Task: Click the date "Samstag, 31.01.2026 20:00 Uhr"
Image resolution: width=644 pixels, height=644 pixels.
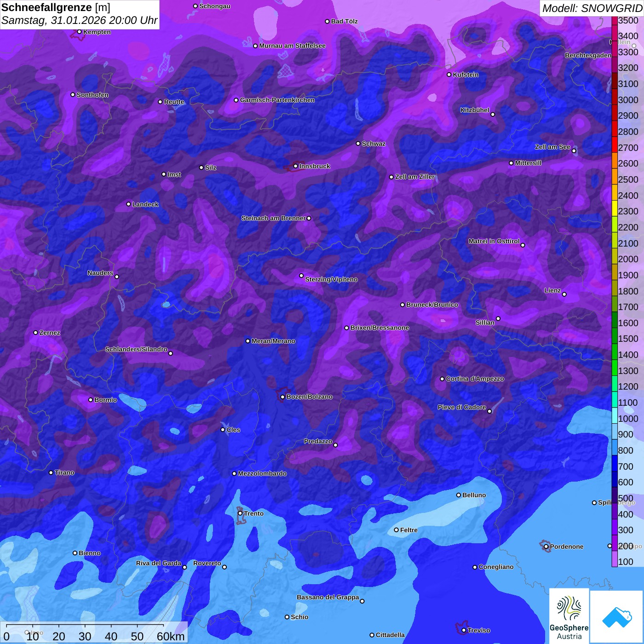Action: click(80, 21)
